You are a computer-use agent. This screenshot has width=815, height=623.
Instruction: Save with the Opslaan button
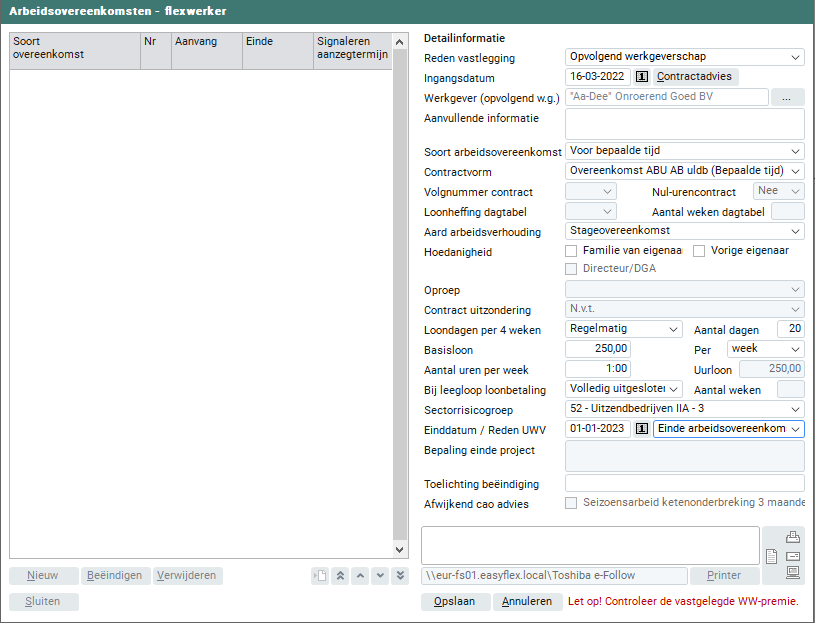[455, 602]
